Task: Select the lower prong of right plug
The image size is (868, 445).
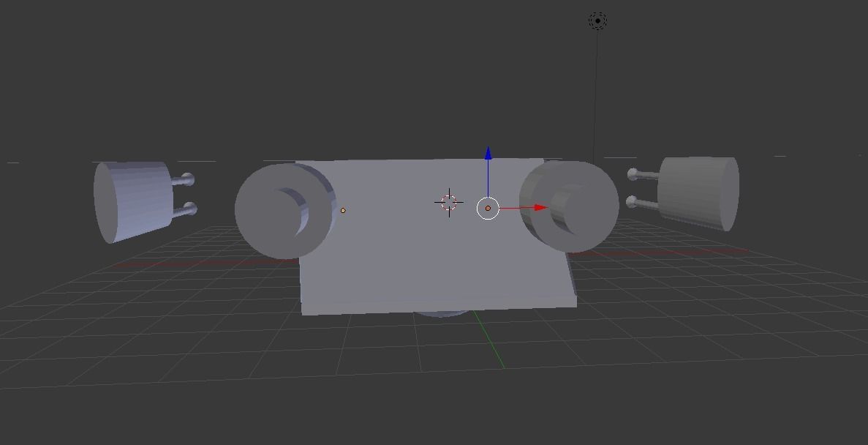Action: tap(641, 203)
